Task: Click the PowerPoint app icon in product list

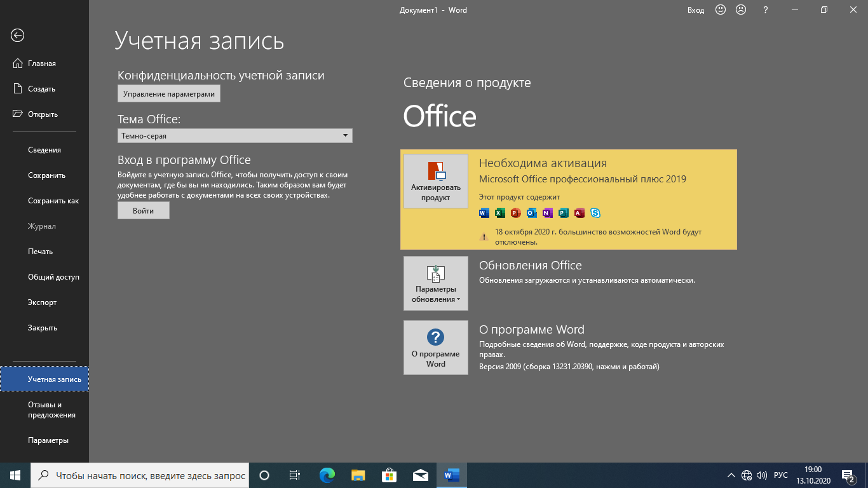Action: (x=516, y=213)
